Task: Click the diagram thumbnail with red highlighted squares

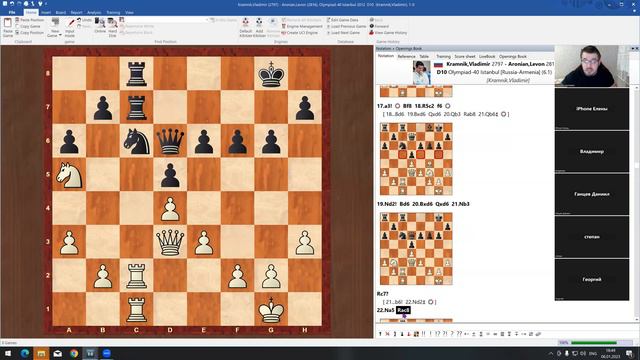Action: click(416, 159)
